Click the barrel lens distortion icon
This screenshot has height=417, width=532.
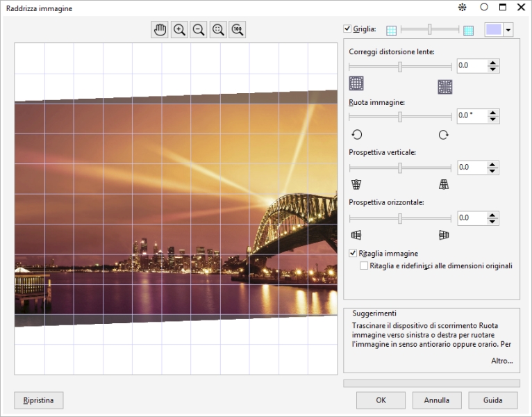coord(356,84)
